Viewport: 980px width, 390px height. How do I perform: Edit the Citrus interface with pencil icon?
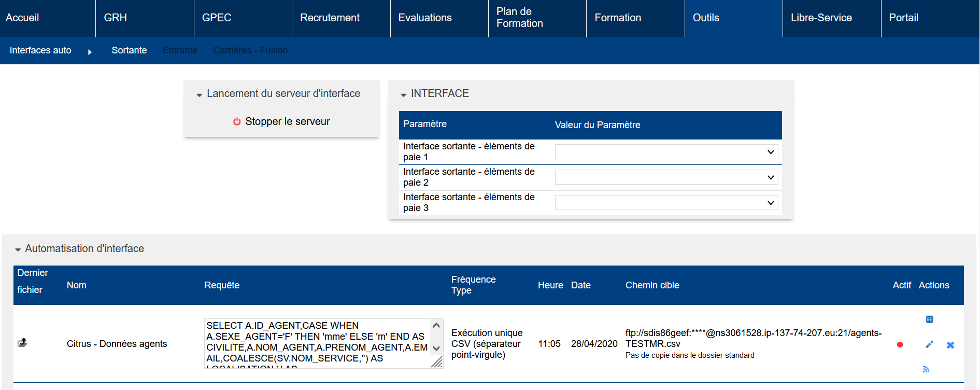coord(929,344)
